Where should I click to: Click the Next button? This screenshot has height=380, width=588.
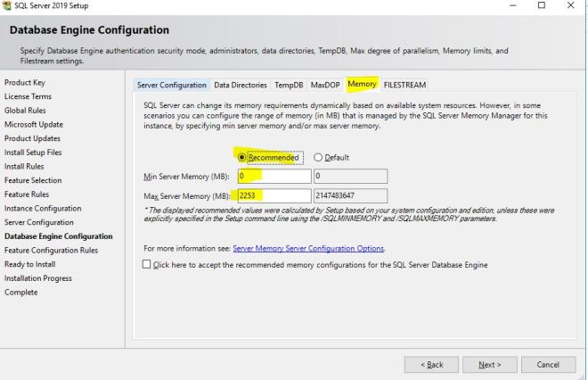coord(489,364)
